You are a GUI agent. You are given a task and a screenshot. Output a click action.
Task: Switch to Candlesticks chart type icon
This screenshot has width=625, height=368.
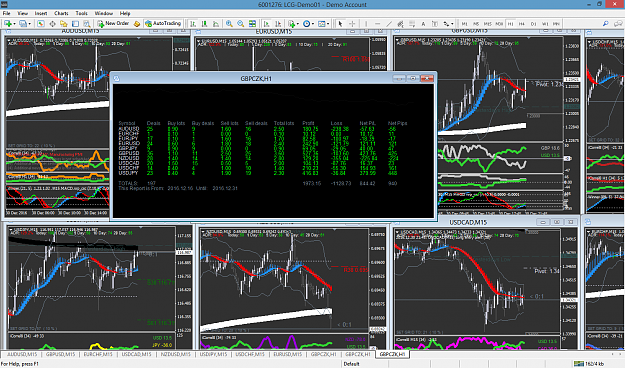(204, 24)
